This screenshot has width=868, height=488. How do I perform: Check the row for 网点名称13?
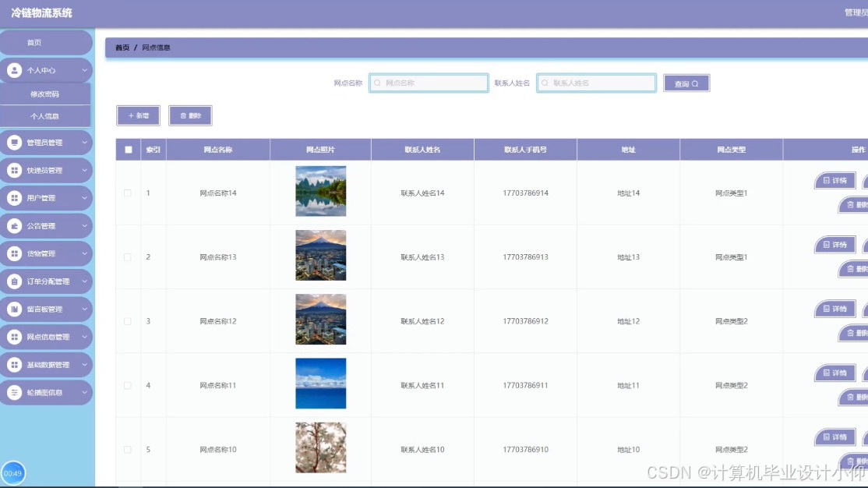click(128, 257)
